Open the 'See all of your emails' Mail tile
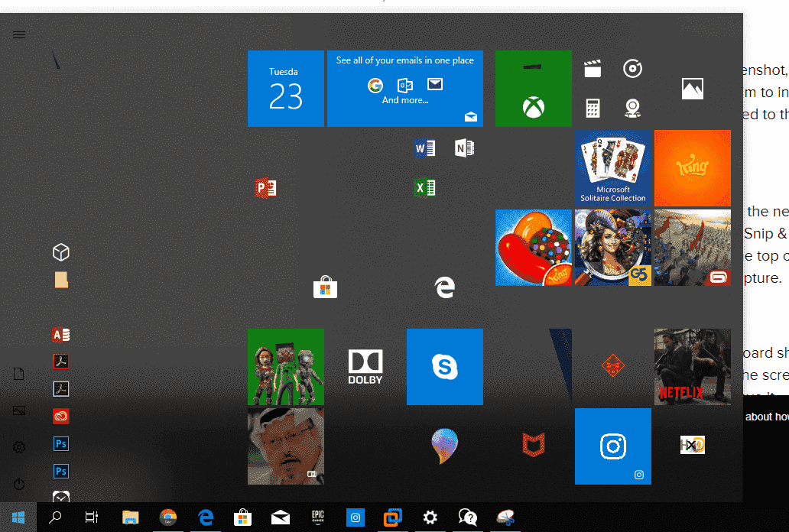Screen dimensions: 789x532 pos(405,89)
